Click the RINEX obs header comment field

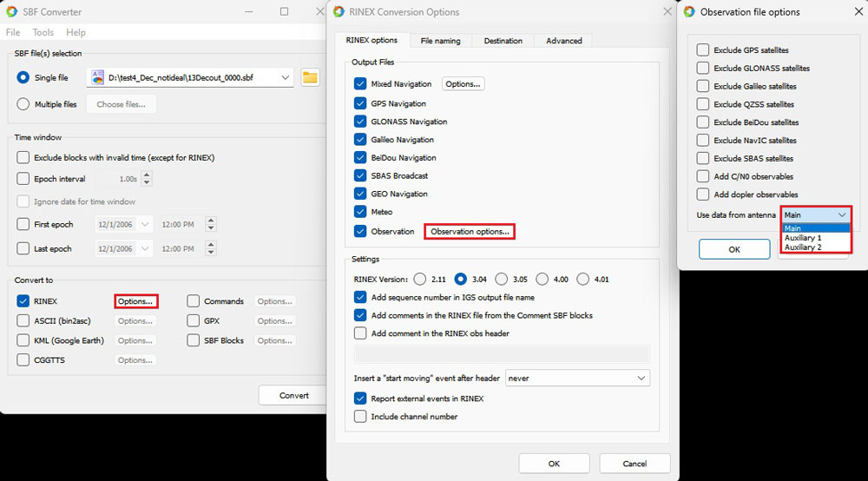coord(503,354)
